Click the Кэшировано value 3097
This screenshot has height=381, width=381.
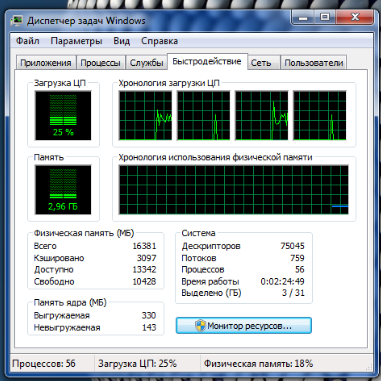(147, 258)
